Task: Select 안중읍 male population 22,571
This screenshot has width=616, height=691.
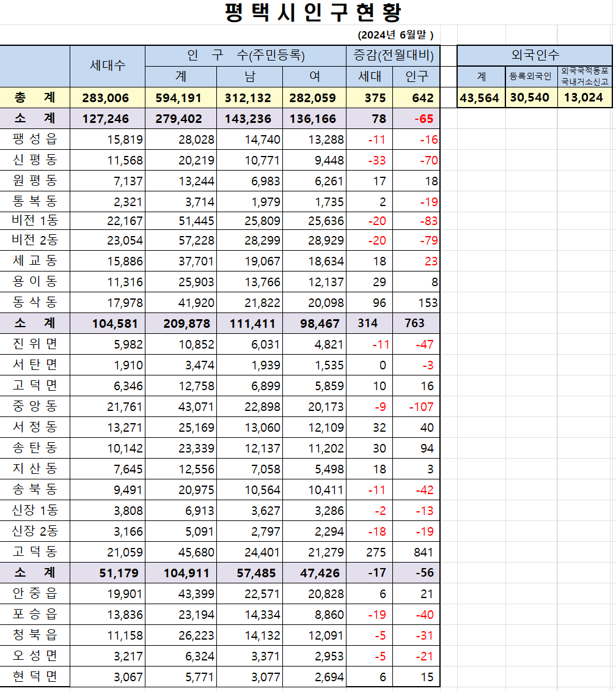Action: point(262,594)
